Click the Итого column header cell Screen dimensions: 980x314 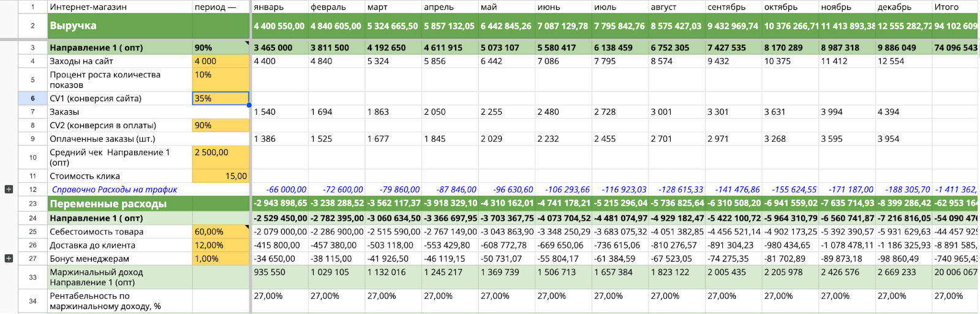point(954,7)
